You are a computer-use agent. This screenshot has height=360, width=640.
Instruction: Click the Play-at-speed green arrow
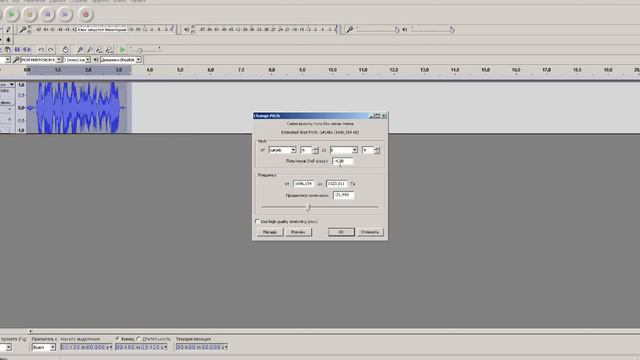click(122, 50)
